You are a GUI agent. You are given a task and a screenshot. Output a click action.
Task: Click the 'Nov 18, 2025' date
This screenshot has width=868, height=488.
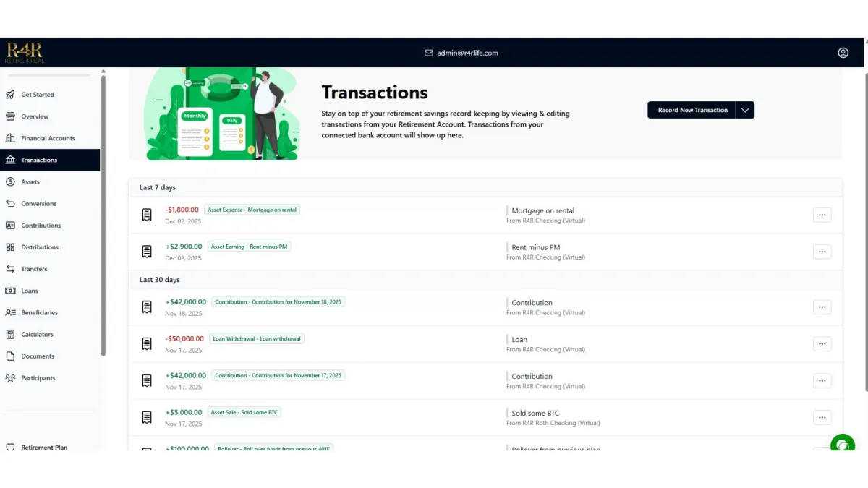tap(184, 314)
